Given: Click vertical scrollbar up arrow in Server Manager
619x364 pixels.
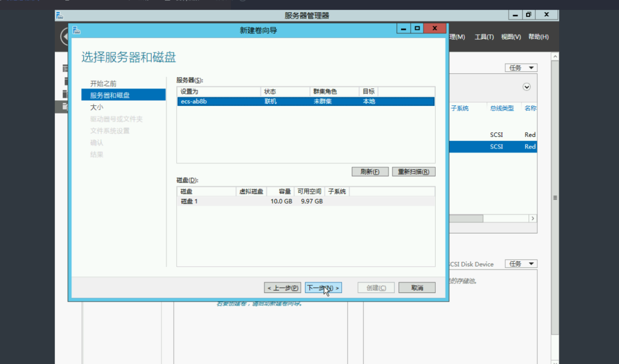Looking at the screenshot, I should coord(555,57).
